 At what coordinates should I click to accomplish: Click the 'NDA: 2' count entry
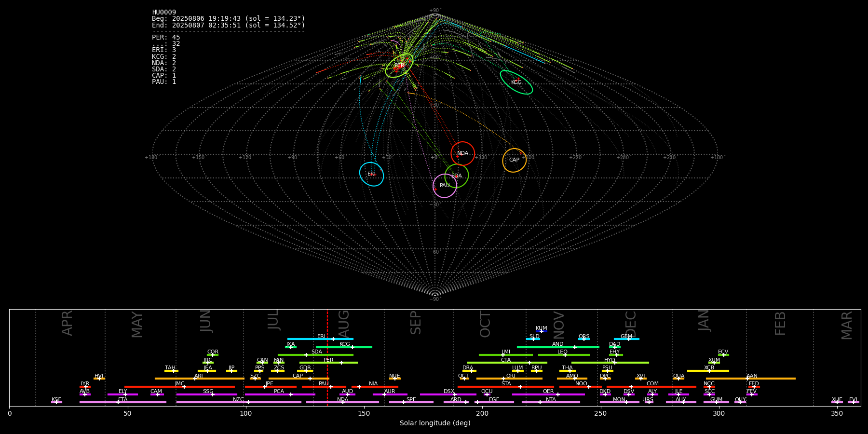164,63
